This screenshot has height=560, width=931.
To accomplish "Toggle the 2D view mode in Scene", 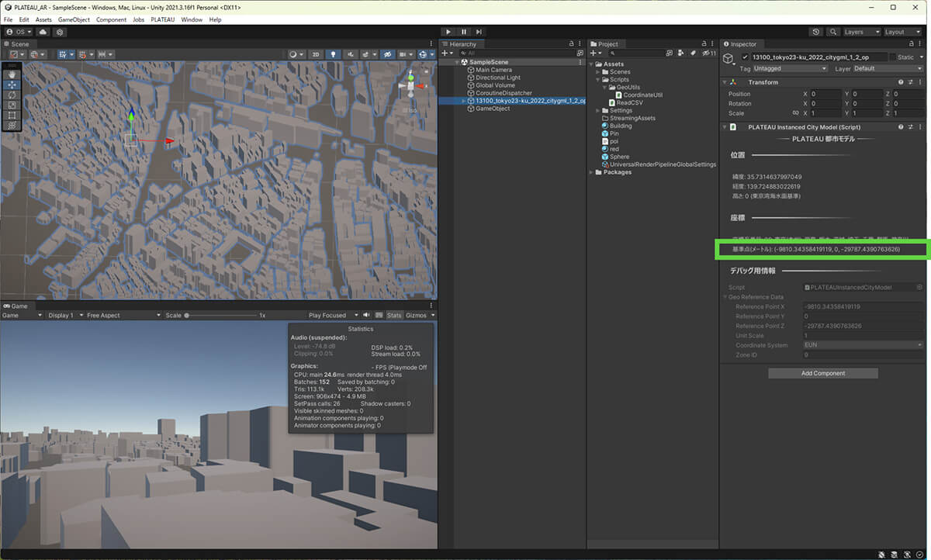I will [x=316, y=54].
